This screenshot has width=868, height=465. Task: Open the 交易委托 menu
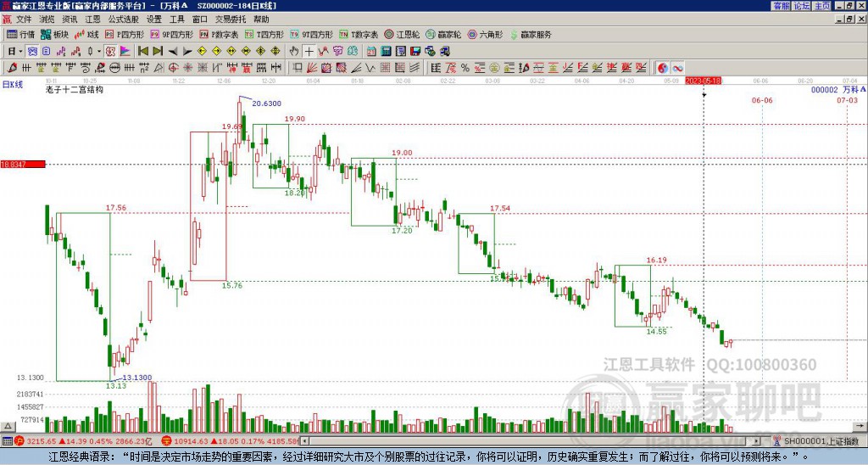point(231,20)
